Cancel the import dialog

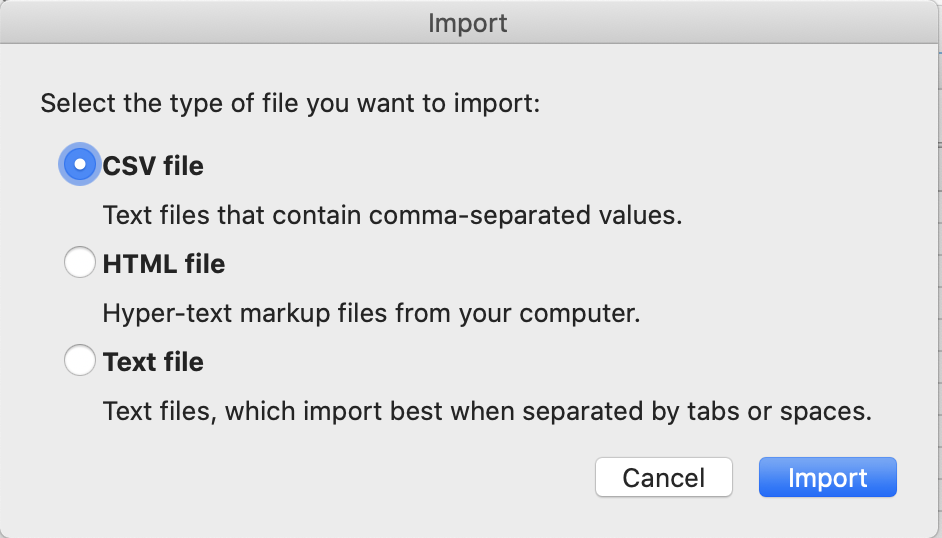[x=664, y=477]
